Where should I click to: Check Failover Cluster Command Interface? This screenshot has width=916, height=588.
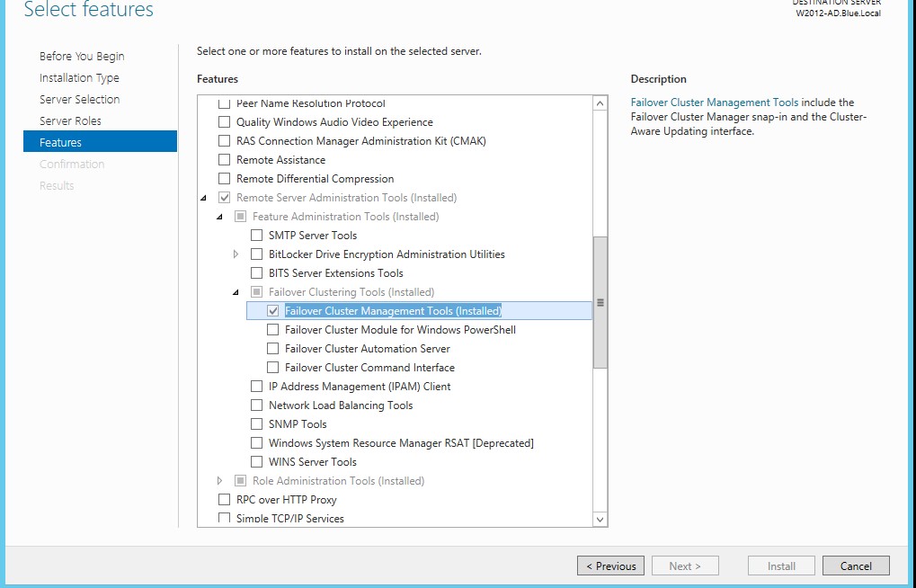[272, 367]
